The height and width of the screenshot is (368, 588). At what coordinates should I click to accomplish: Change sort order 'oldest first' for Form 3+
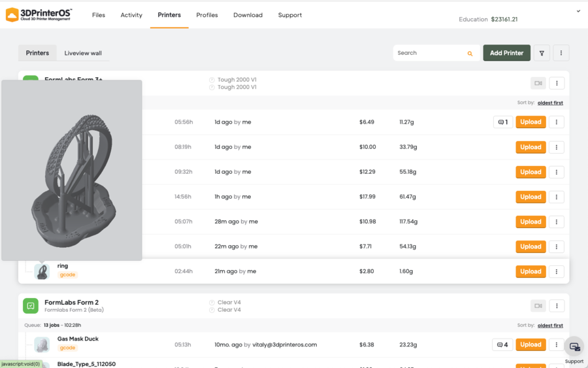(x=549, y=103)
